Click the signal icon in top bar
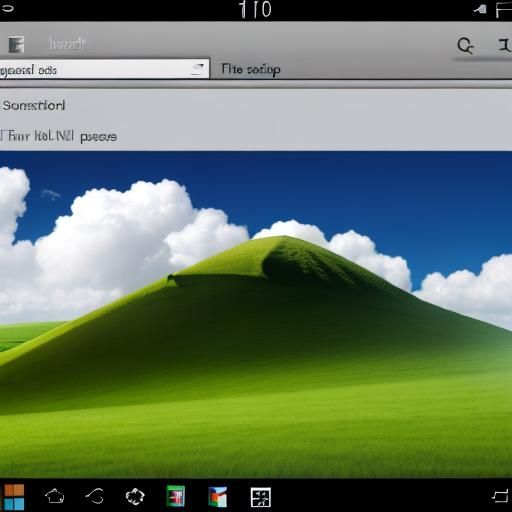Image resolution: width=512 pixels, height=512 pixels. (480, 10)
